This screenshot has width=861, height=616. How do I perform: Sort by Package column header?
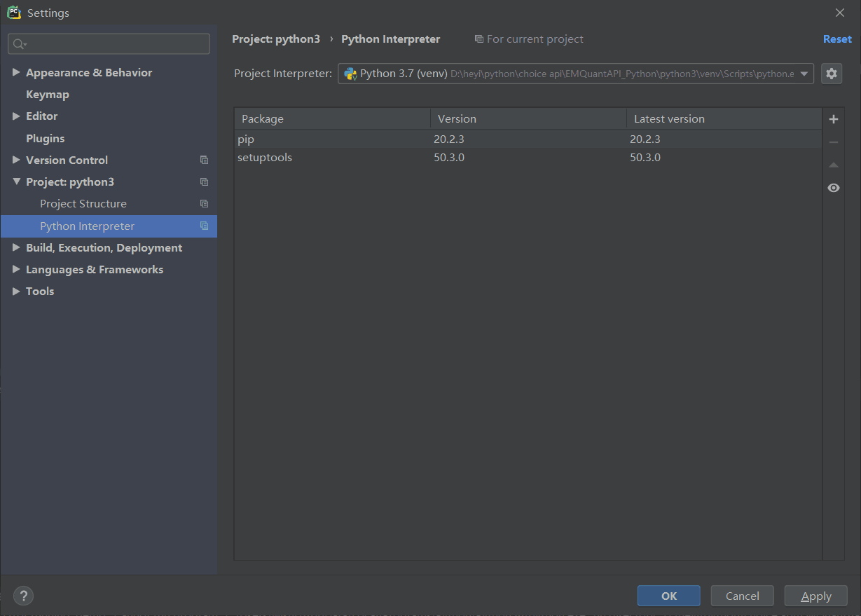point(332,118)
